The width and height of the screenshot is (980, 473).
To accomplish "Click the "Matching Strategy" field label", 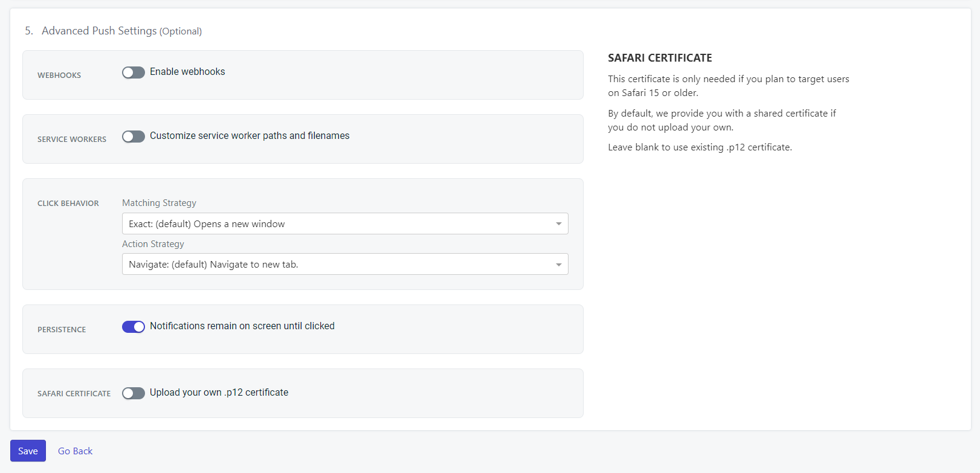I will click(159, 203).
